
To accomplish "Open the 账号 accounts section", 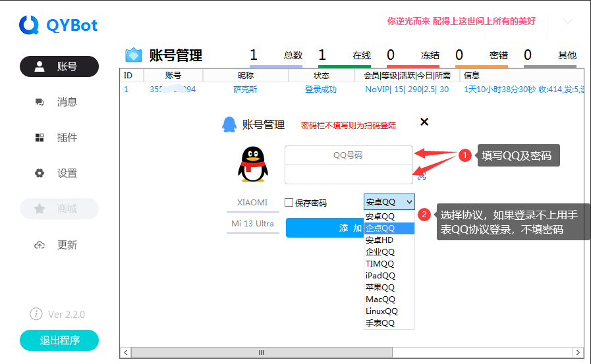I will [59, 66].
